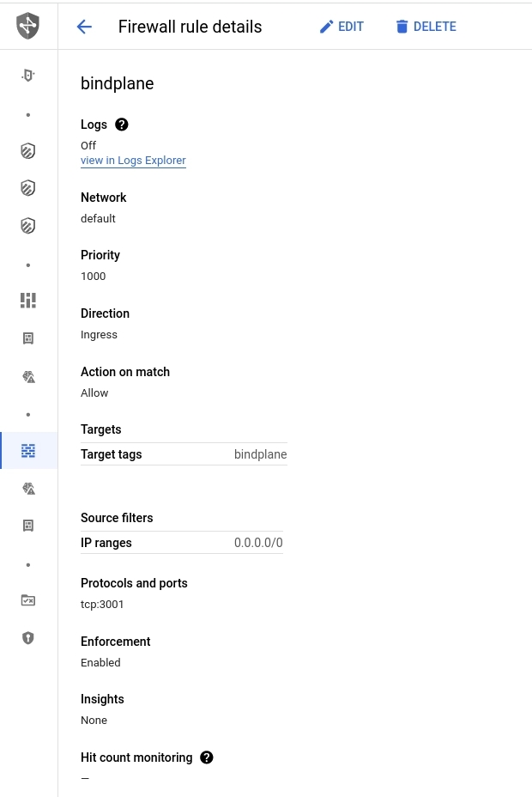Open the view in Logs Explorer link

point(133,161)
